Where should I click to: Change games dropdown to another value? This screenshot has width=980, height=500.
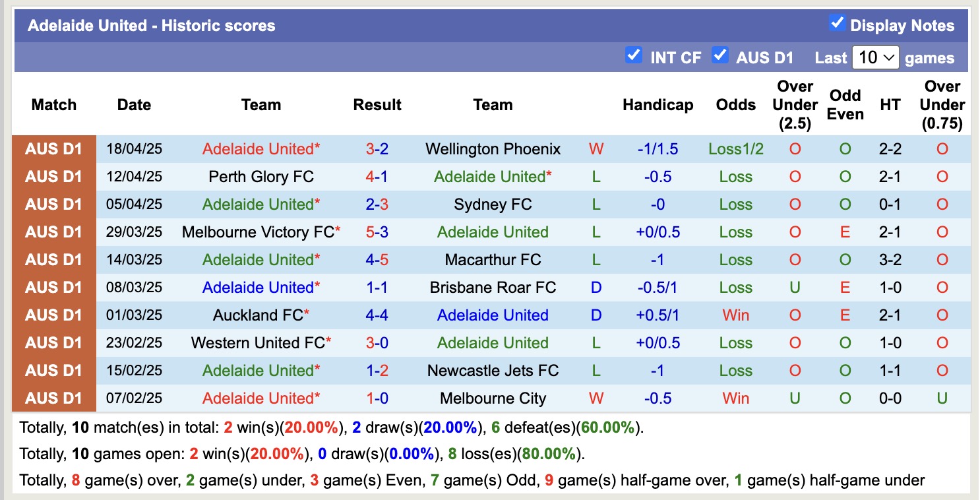point(875,57)
